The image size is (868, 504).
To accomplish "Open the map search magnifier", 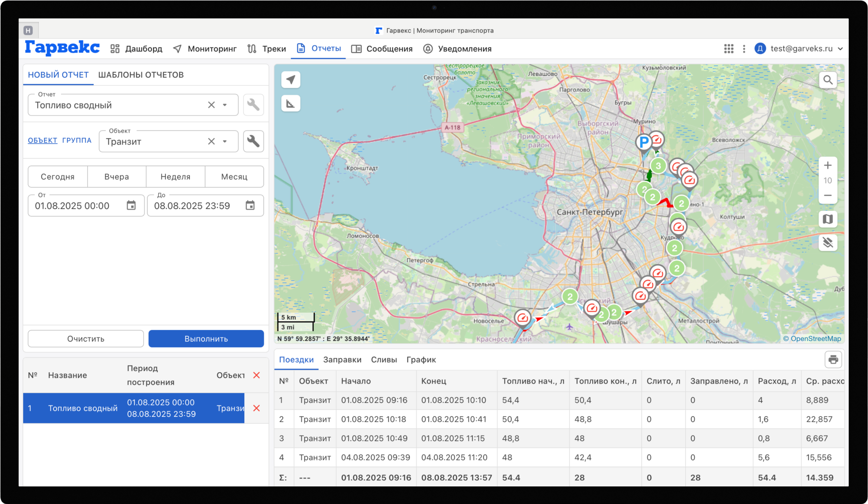I will (x=828, y=80).
